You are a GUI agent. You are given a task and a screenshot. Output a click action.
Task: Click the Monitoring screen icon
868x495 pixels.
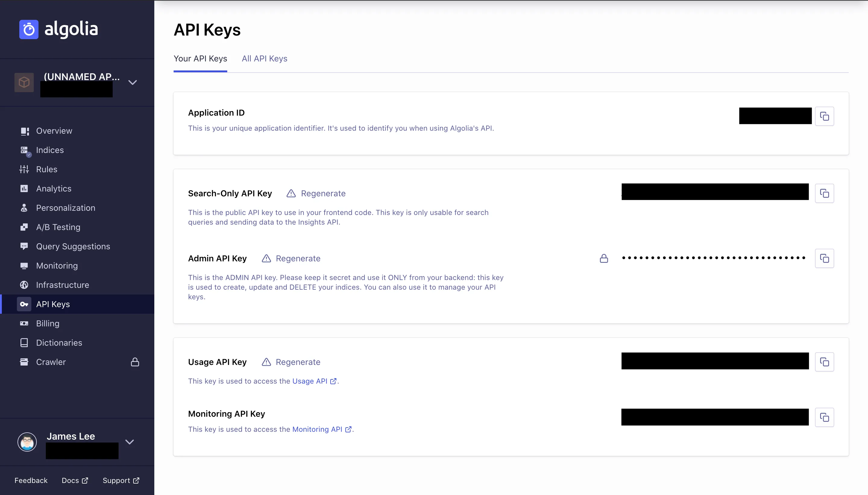coord(24,266)
